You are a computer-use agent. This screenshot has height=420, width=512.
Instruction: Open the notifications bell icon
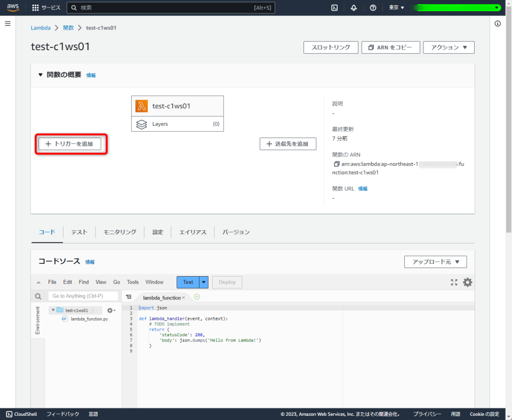tap(353, 7)
